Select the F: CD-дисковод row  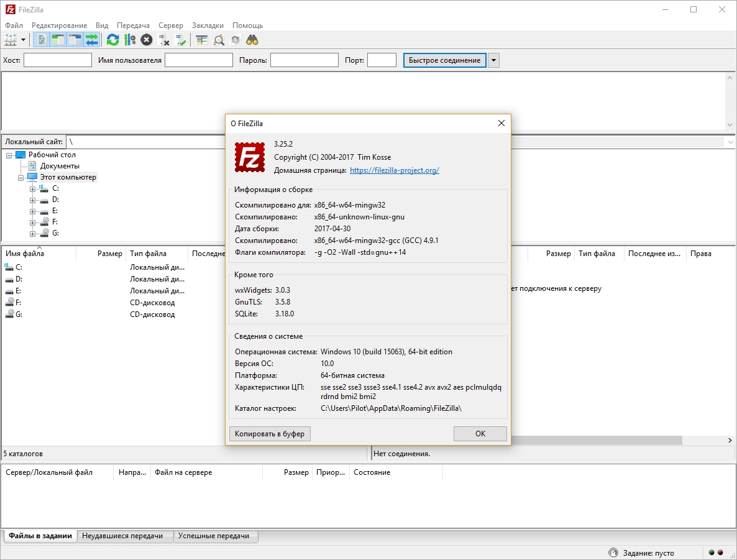[x=114, y=302]
